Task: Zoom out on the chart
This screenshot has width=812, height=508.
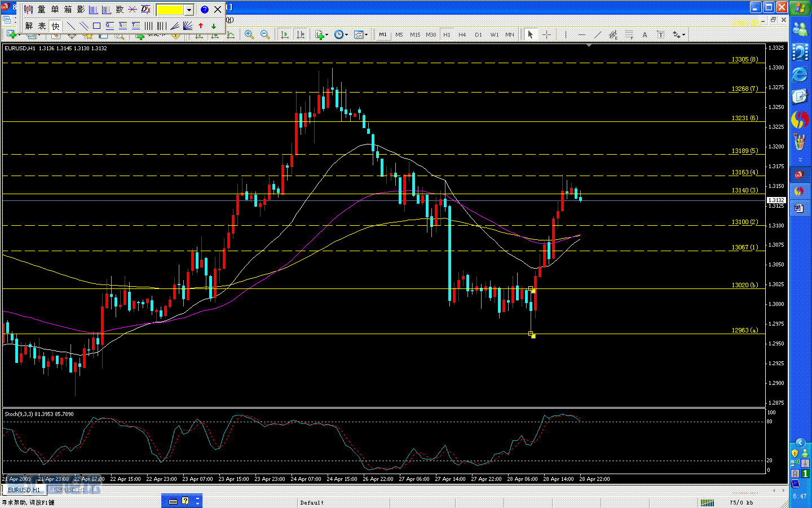Action: pos(264,34)
